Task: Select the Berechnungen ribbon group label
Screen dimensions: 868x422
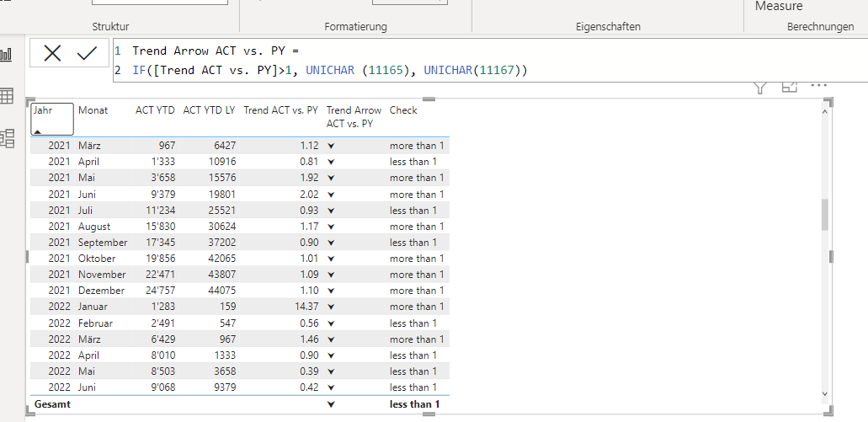Action: point(820,27)
